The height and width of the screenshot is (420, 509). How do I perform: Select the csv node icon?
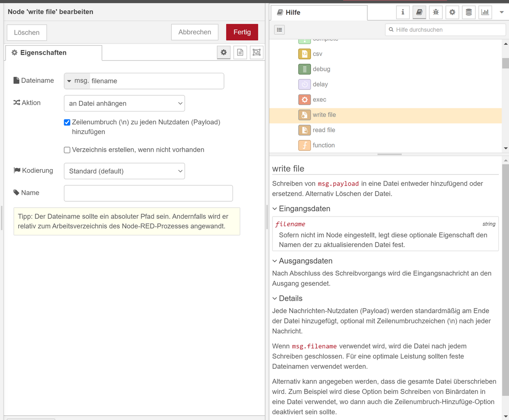(x=305, y=54)
